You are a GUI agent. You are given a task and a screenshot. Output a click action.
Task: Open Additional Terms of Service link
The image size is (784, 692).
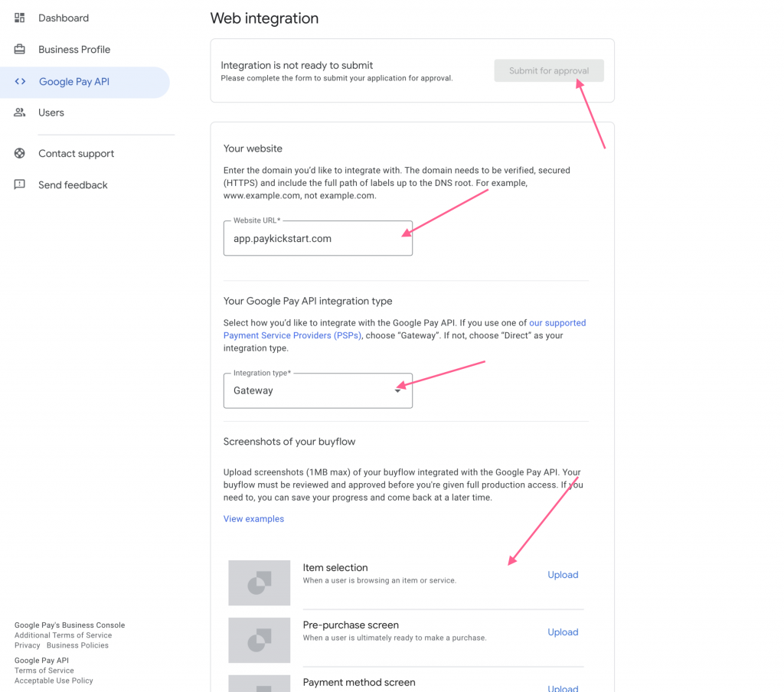(x=63, y=635)
